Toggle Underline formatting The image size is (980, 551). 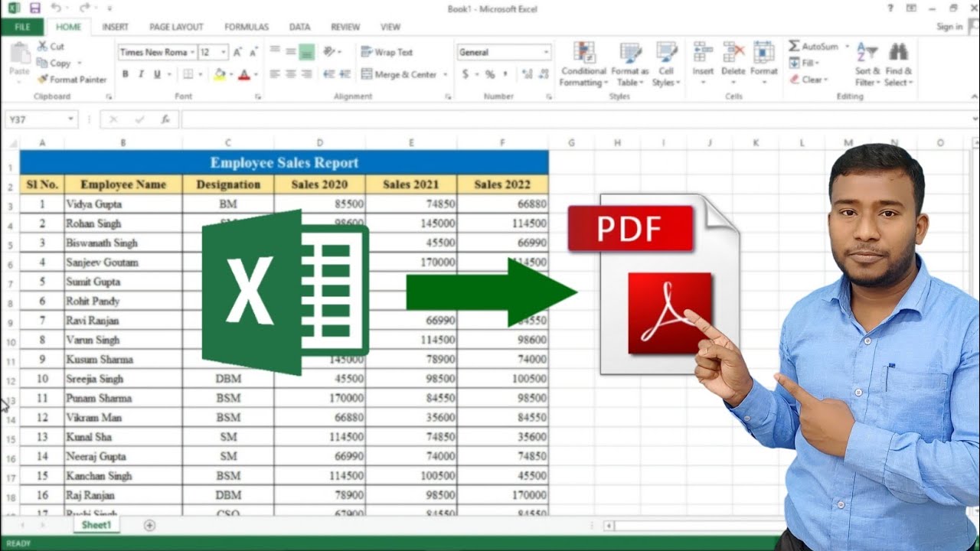point(157,74)
